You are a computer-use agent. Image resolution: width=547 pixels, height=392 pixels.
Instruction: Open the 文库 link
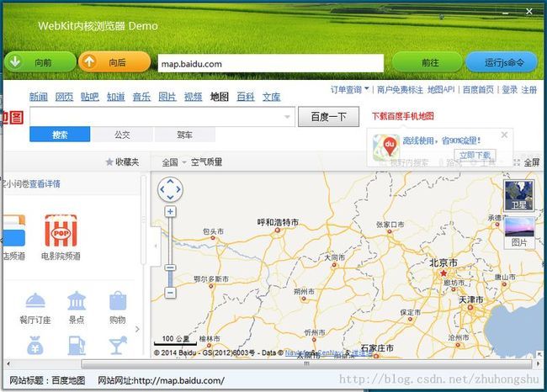(x=272, y=97)
